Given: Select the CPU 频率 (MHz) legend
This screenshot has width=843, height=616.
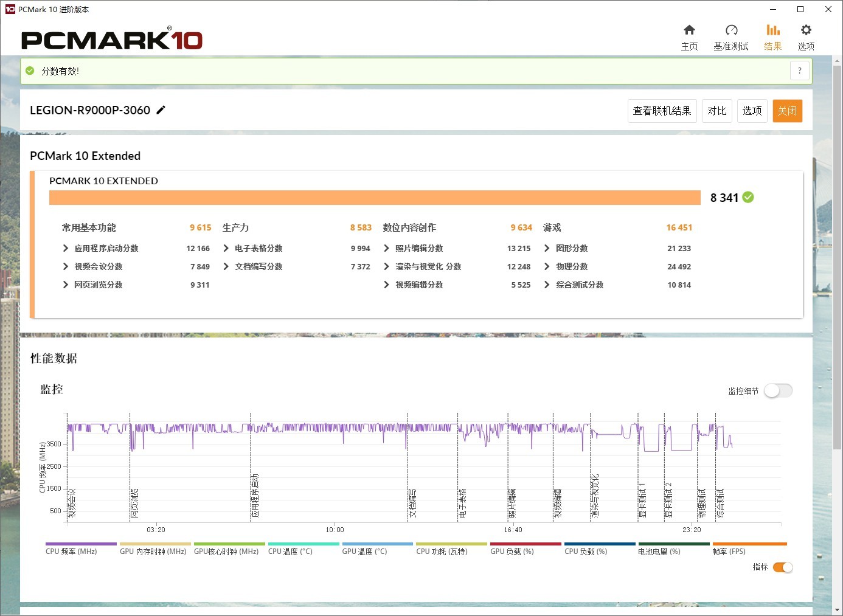Looking at the screenshot, I should [x=81, y=549].
